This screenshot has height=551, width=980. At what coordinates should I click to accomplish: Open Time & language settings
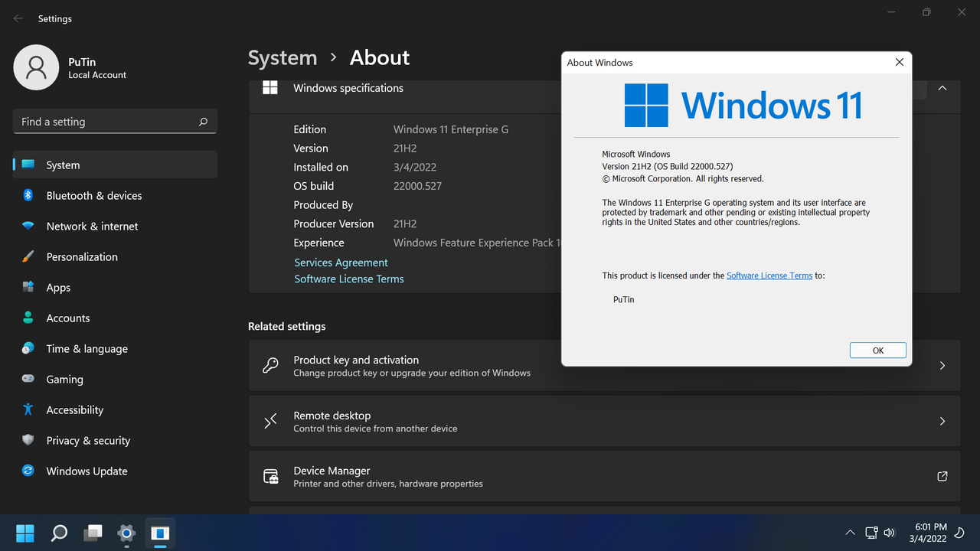point(115,348)
